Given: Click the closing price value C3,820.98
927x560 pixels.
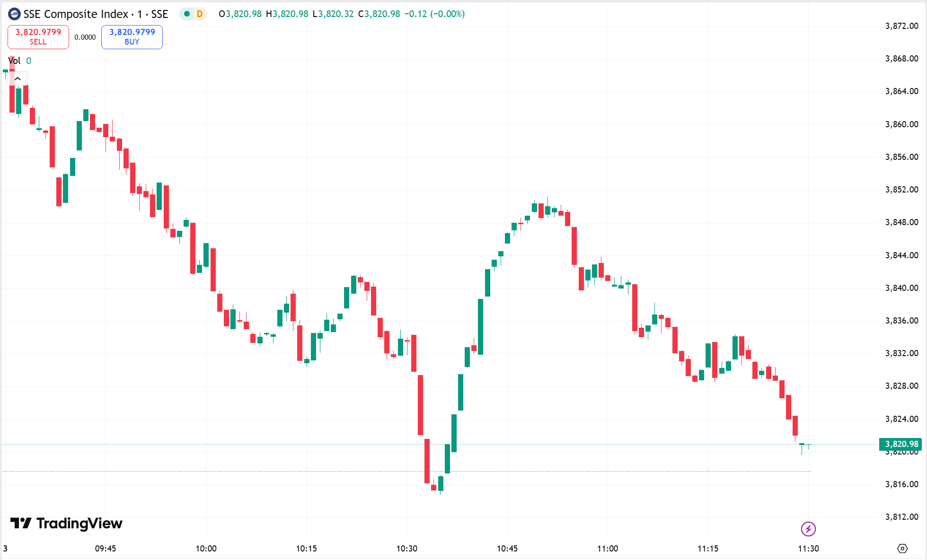Looking at the screenshot, I should pyautogui.click(x=379, y=14).
